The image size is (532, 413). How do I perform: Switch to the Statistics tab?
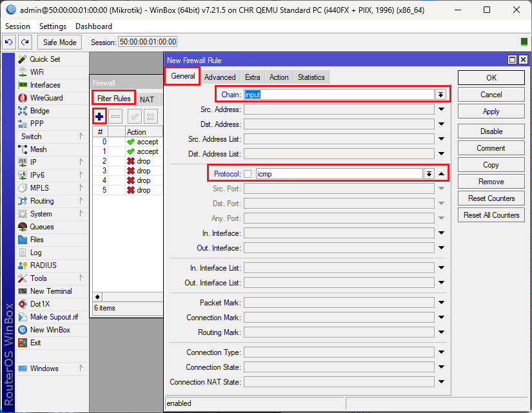click(311, 77)
